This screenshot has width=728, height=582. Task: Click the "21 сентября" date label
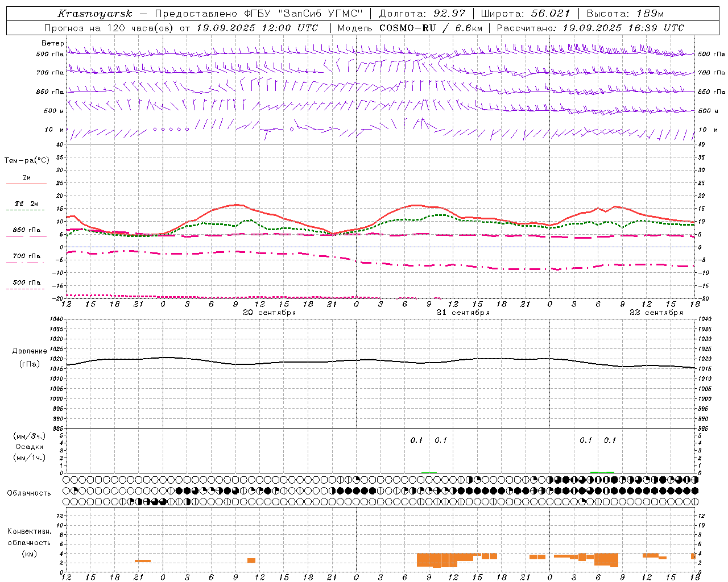pyautogui.click(x=463, y=313)
